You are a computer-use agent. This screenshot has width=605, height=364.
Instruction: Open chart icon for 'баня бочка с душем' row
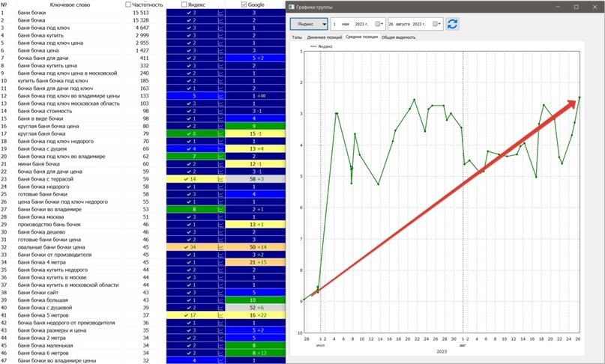(221, 149)
